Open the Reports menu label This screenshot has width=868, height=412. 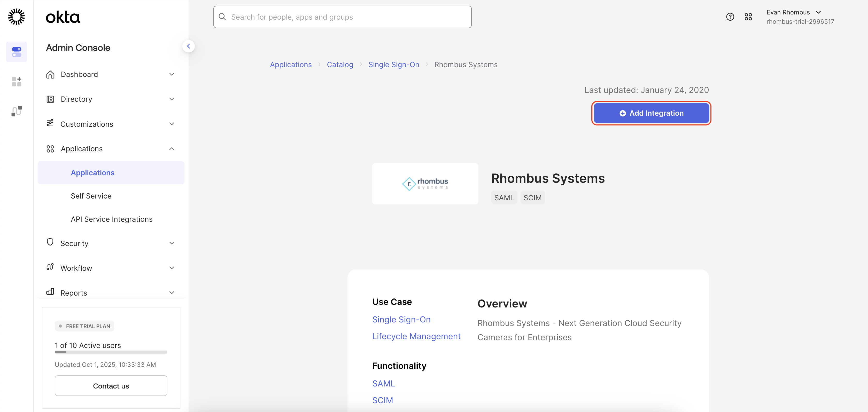click(74, 293)
